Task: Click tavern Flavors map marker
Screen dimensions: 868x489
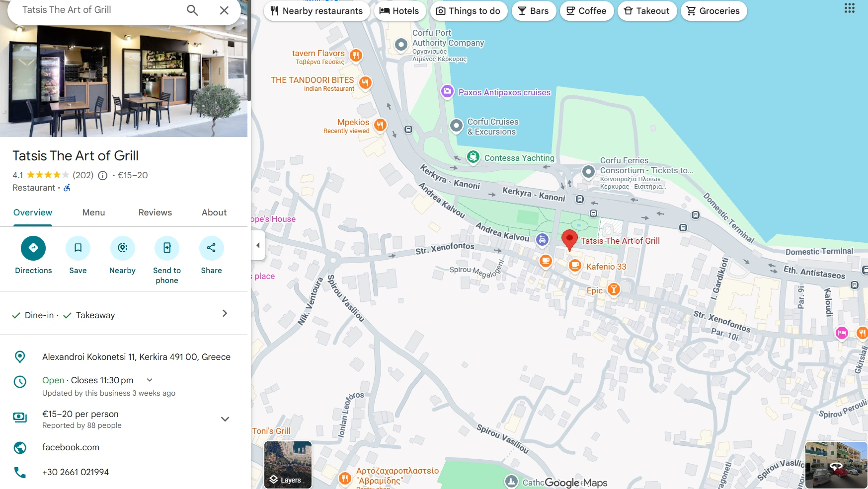Action: click(x=356, y=56)
